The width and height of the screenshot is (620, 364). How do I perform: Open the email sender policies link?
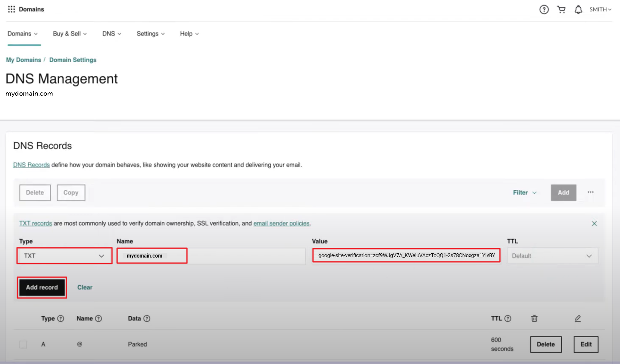click(x=281, y=223)
